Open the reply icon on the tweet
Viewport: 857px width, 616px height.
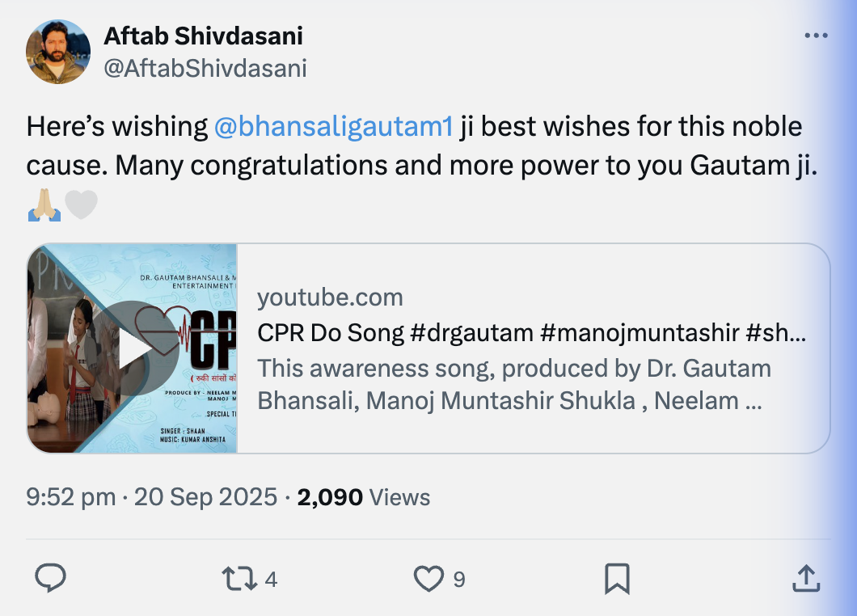click(52, 579)
